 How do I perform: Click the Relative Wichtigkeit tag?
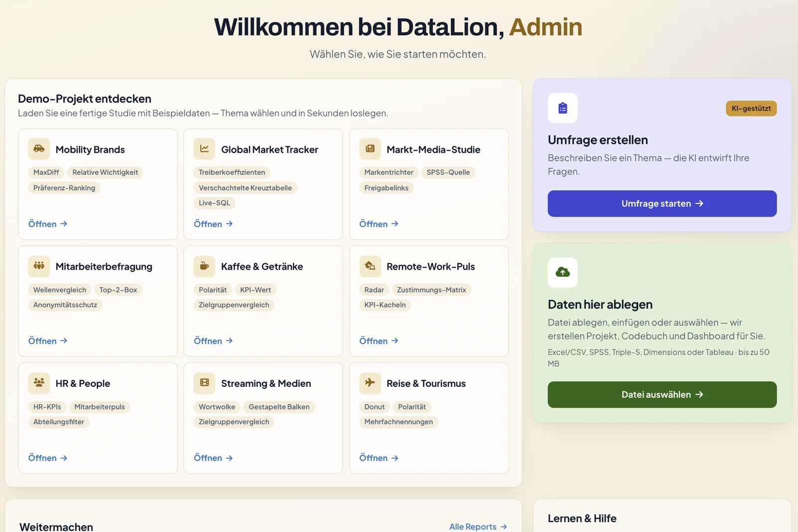pyautogui.click(x=105, y=173)
